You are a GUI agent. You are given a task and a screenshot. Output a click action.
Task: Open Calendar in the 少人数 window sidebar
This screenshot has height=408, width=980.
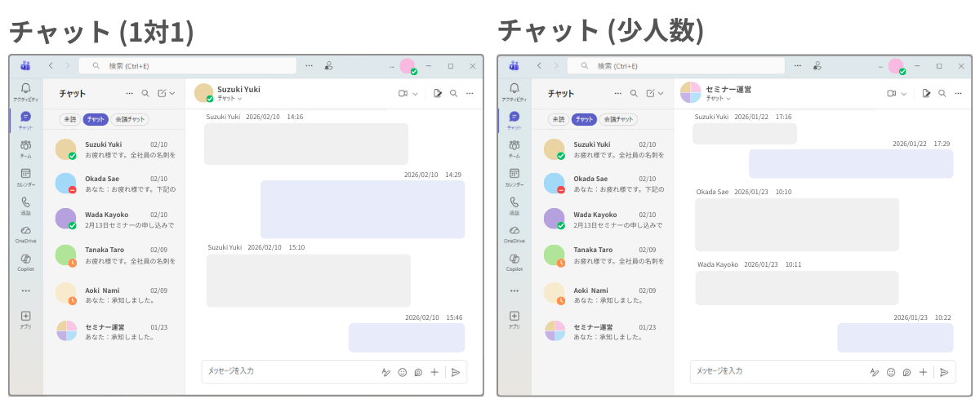pyautogui.click(x=514, y=177)
